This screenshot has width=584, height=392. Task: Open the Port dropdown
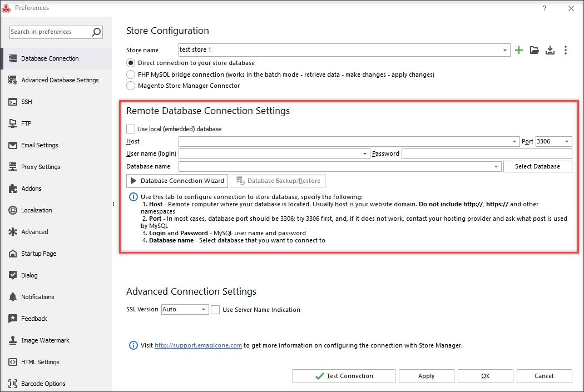tap(567, 141)
